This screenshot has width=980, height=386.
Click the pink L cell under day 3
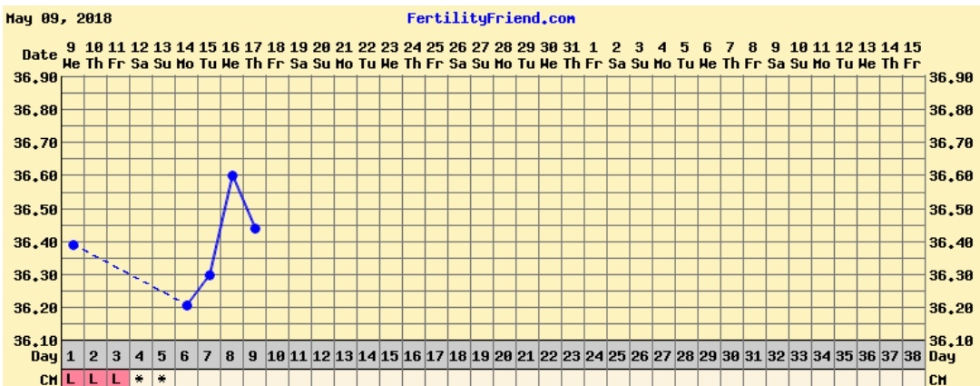(116, 379)
